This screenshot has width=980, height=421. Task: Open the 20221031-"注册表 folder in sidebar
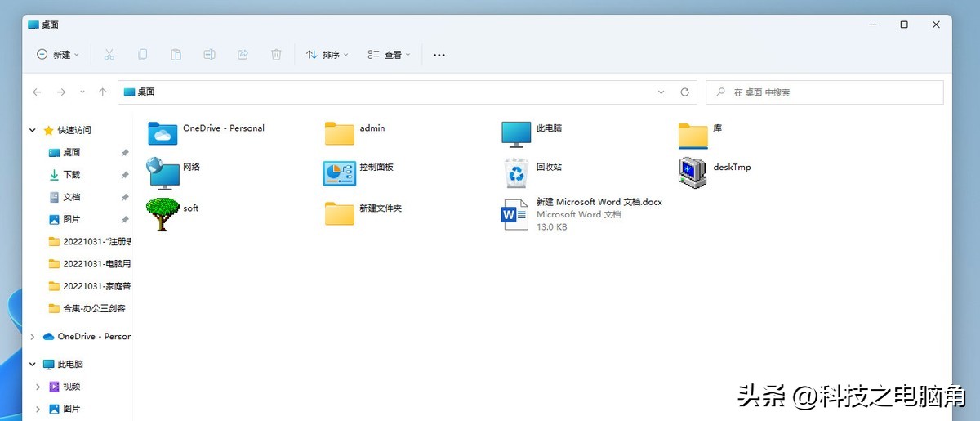(x=90, y=241)
